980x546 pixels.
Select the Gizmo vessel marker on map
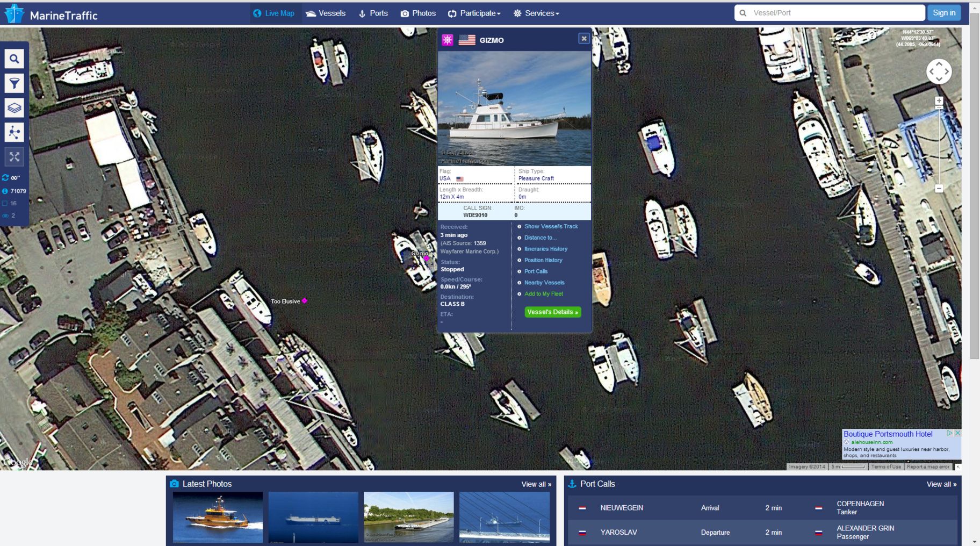click(427, 258)
